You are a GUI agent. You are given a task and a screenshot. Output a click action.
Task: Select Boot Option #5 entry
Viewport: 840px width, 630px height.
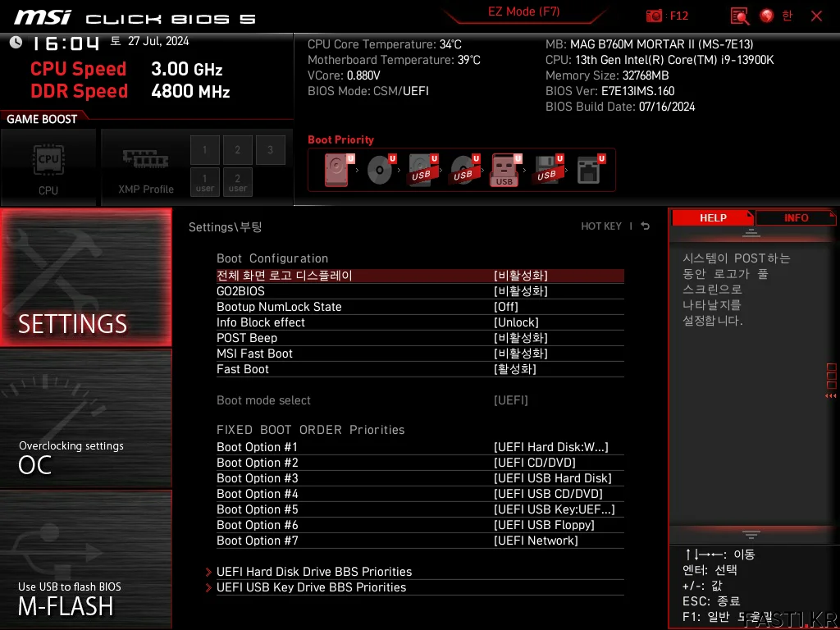point(420,509)
